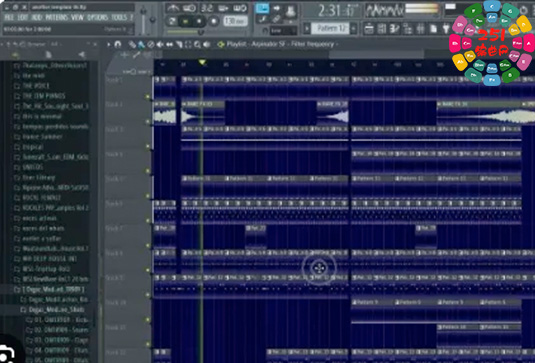Select the Select marquee tool

(188, 44)
